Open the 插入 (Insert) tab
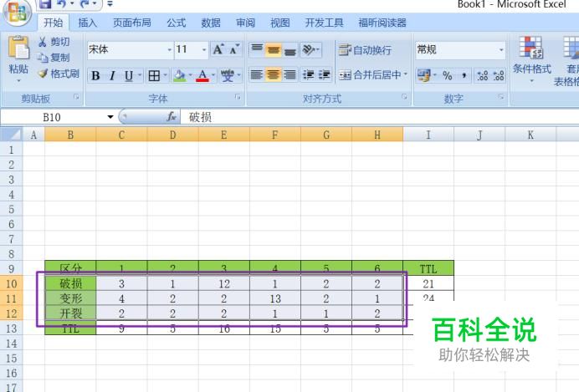 click(88, 23)
